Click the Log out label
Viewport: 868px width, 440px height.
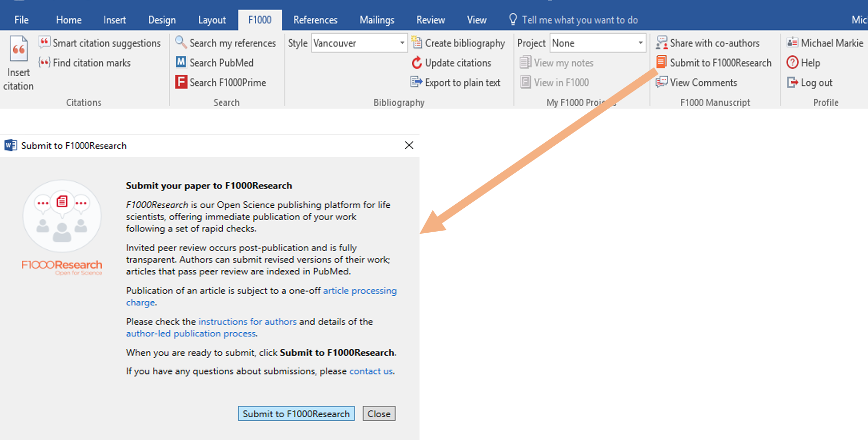click(817, 83)
